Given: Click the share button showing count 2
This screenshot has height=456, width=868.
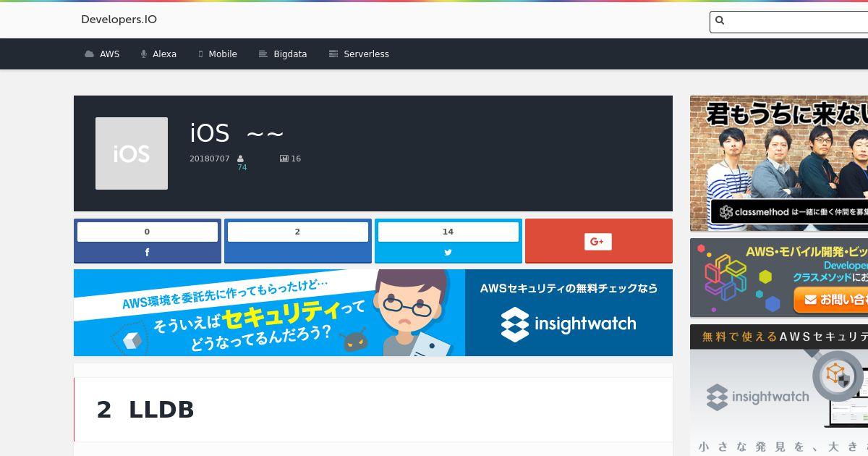Looking at the screenshot, I should coord(298,241).
